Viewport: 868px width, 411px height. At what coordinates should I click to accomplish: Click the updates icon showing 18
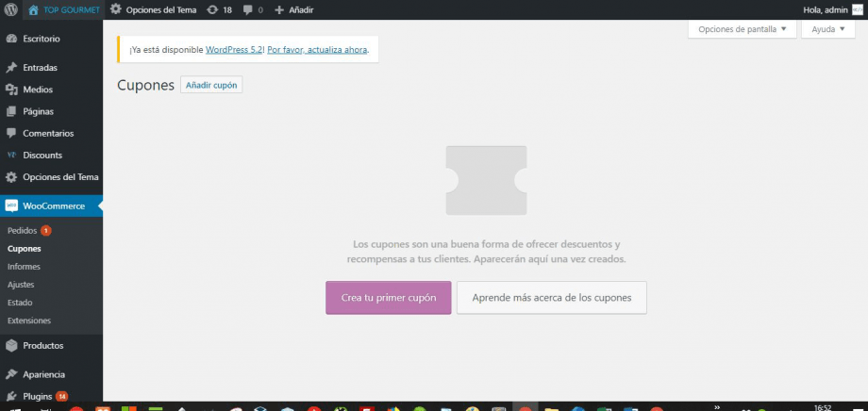tap(219, 9)
